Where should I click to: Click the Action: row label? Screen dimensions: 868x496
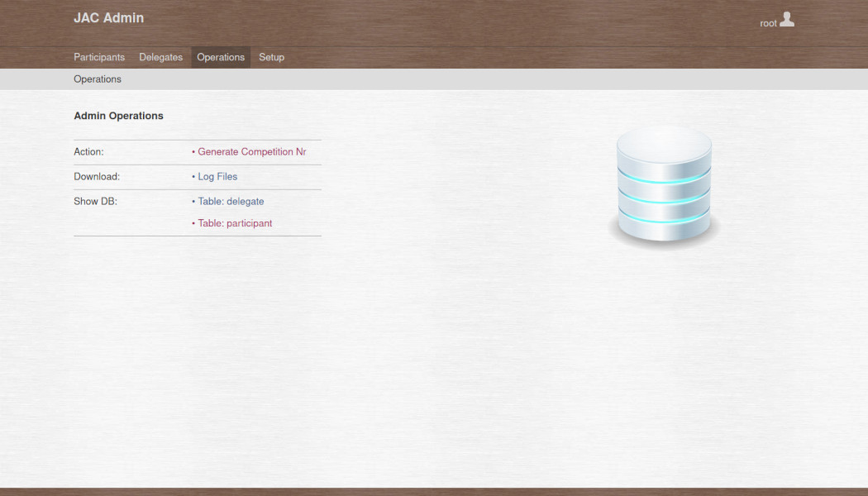click(88, 152)
